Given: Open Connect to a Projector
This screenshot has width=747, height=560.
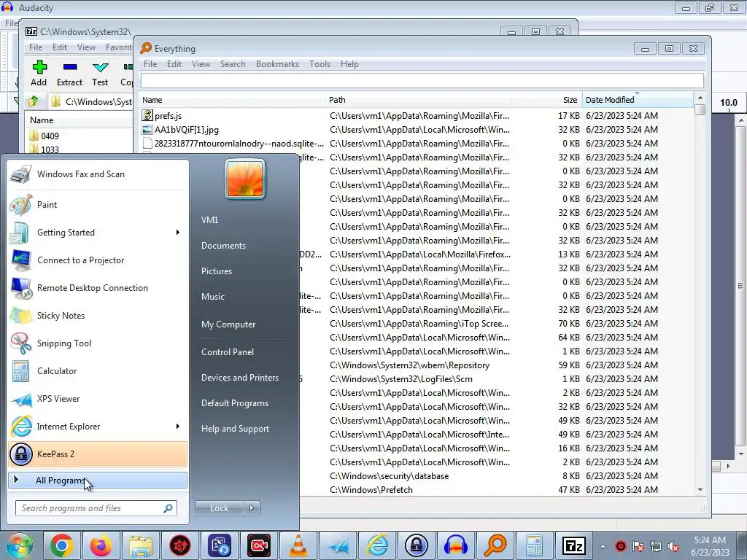Looking at the screenshot, I should pos(98,260).
